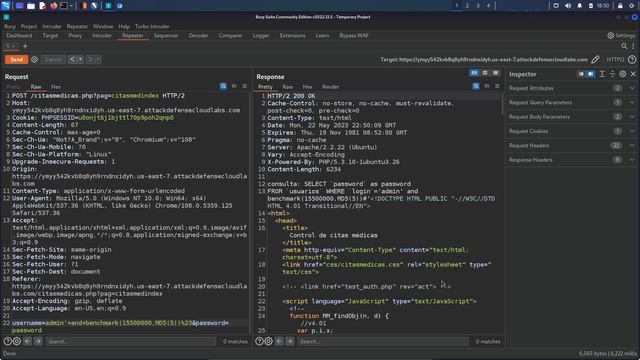
Task: Open the history dropdown beside the forward arrow
Action: pyautogui.click(x=98, y=60)
